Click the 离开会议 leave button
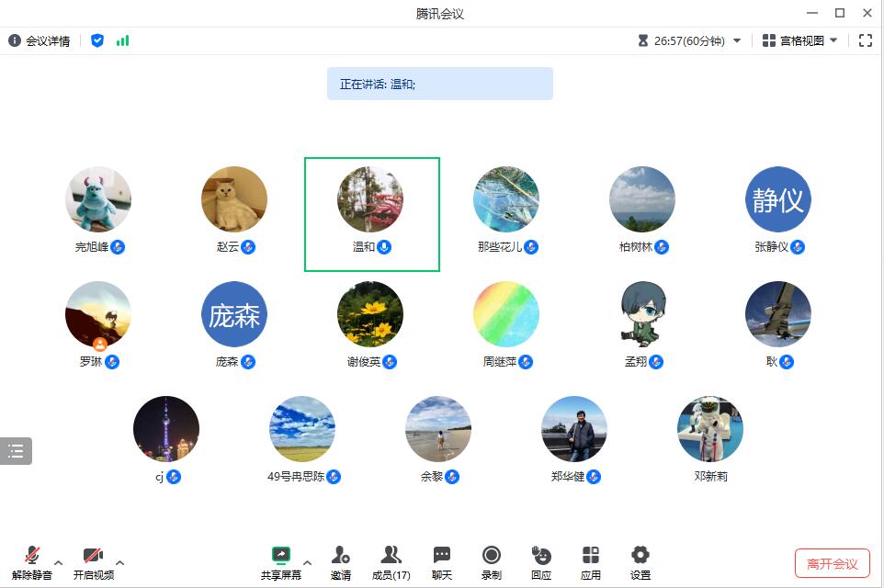This screenshot has height=588, width=884. pyautogui.click(x=832, y=563)
